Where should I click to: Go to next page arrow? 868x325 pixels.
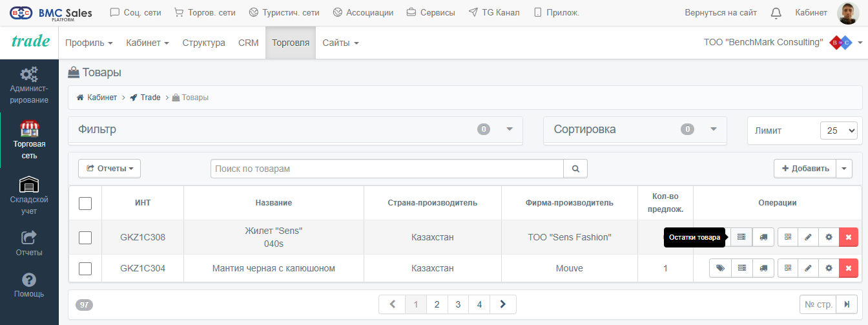tap(503, 304)
